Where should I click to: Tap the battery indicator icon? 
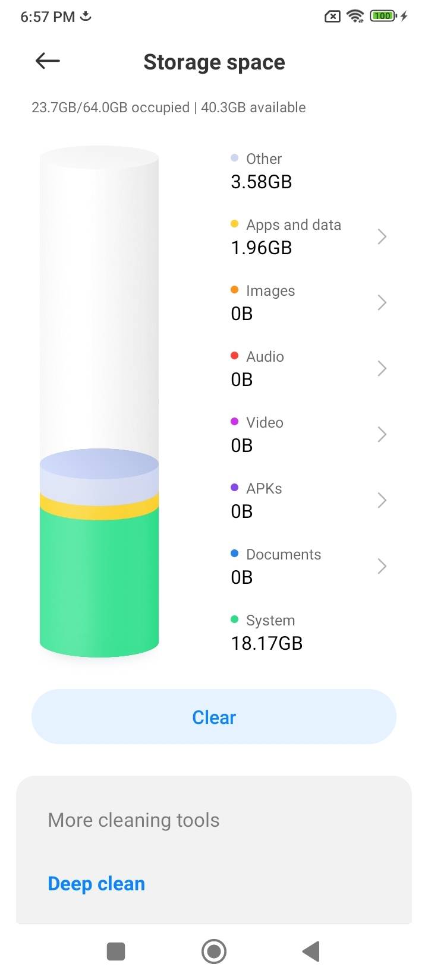point(383,16)
